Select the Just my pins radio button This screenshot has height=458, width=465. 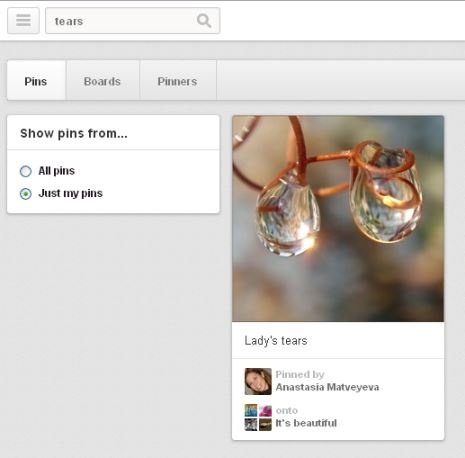tap(26, 194)
